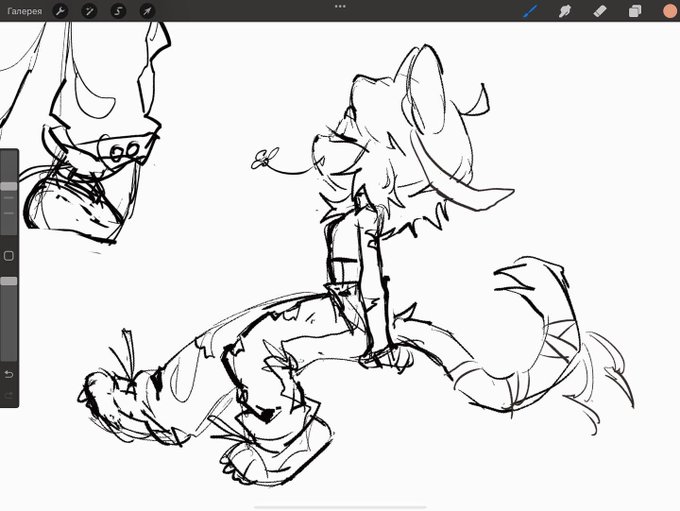Activate the Selection tool
This screenshot has height=511, width=680.
click(x=118, y=11)
